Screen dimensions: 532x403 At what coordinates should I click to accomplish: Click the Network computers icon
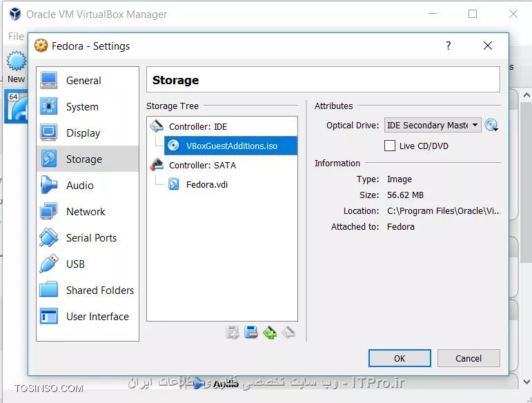pyautogui.click(x=49, y=211)
